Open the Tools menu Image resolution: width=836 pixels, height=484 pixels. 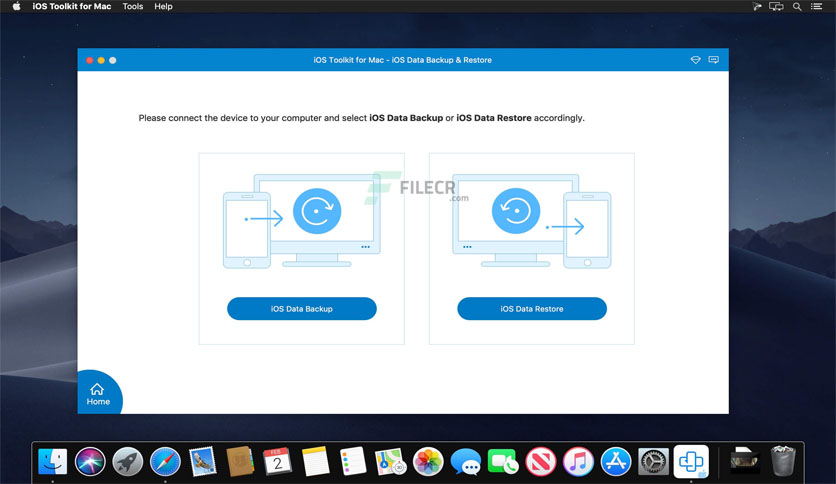click(x=133, y=6)
